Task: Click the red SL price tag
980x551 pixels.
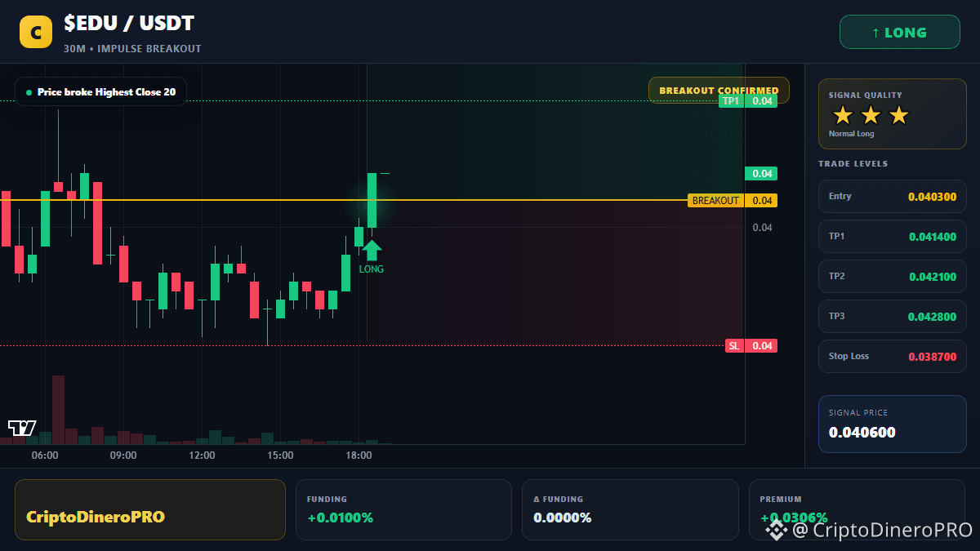Action: pyautogui.click(x=751, y=346)
